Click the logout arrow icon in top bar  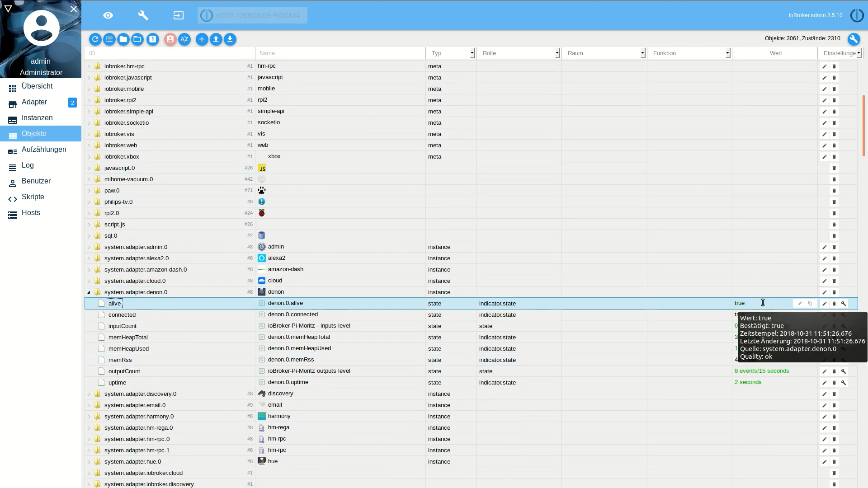179,15
